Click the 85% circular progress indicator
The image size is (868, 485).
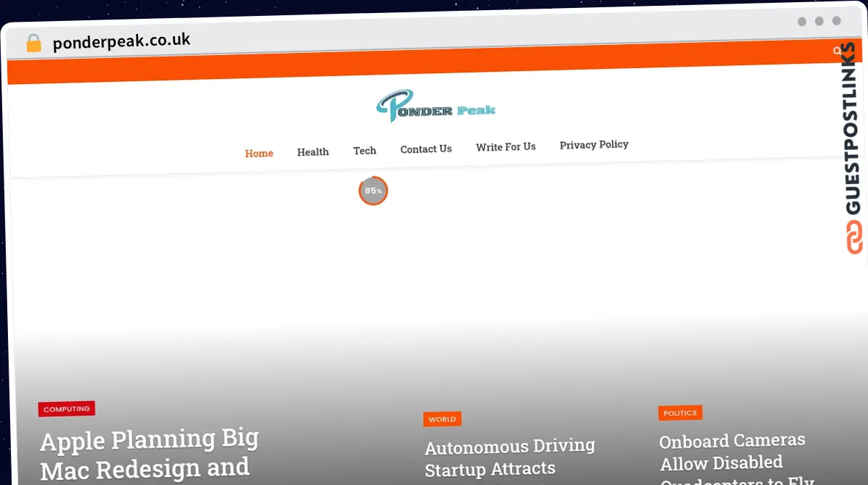373,190
